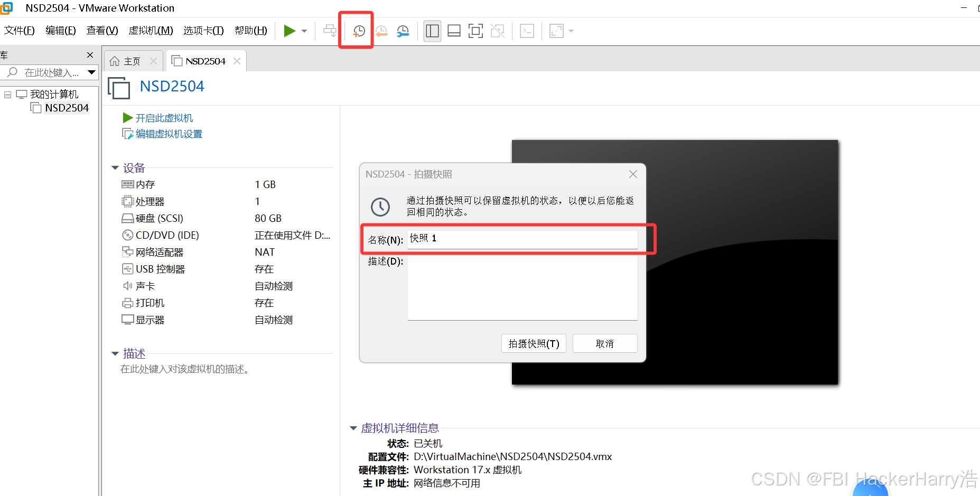Select the 打印机 device row
980x496 pixels.
coord(226,303)
